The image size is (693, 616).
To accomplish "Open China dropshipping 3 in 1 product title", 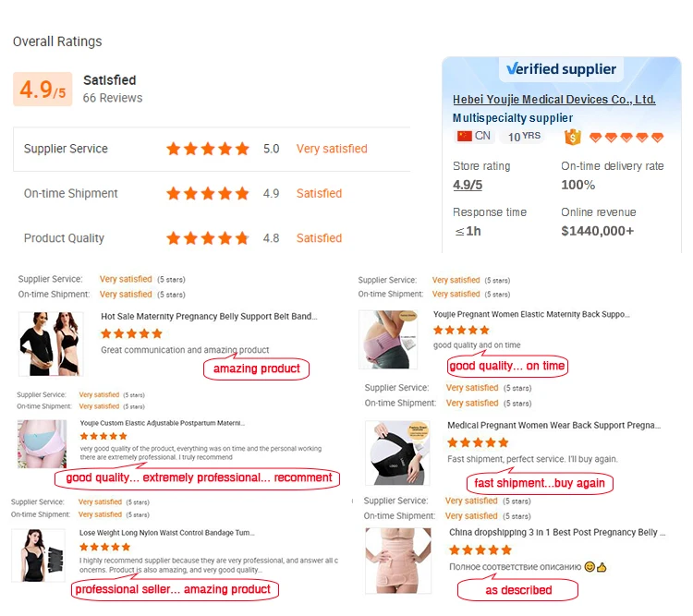I will tap(553, 533).
